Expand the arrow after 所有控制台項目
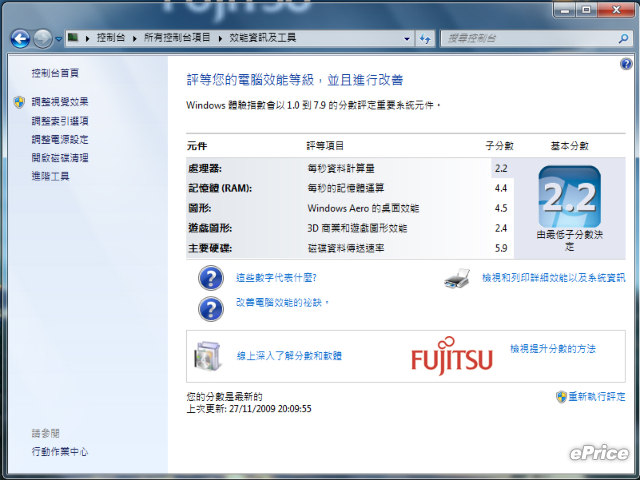 point(220,38)
